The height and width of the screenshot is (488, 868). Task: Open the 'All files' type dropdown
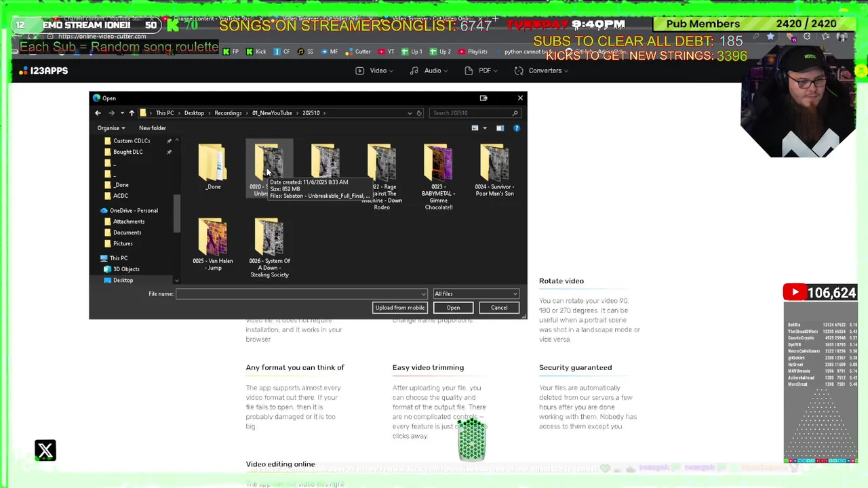[x=476, y=294]
